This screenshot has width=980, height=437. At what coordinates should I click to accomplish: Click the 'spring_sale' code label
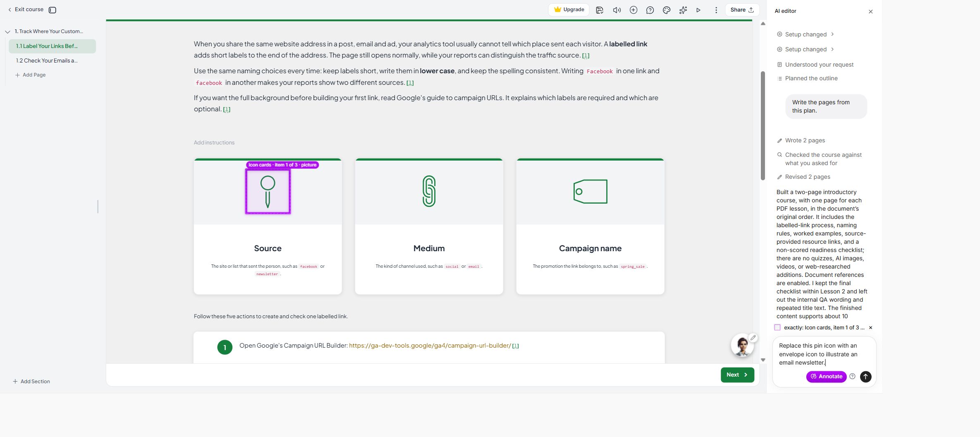pos(633,267)
